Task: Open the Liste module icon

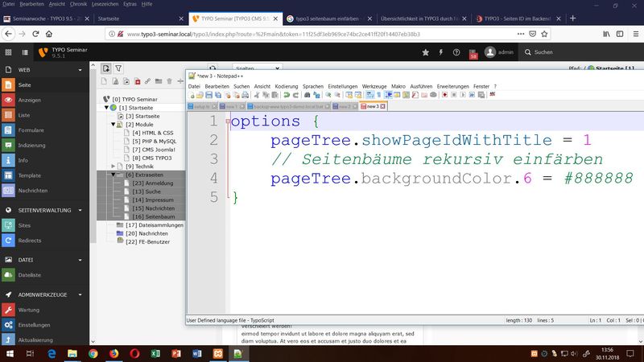Action: [x=9, y=114]
